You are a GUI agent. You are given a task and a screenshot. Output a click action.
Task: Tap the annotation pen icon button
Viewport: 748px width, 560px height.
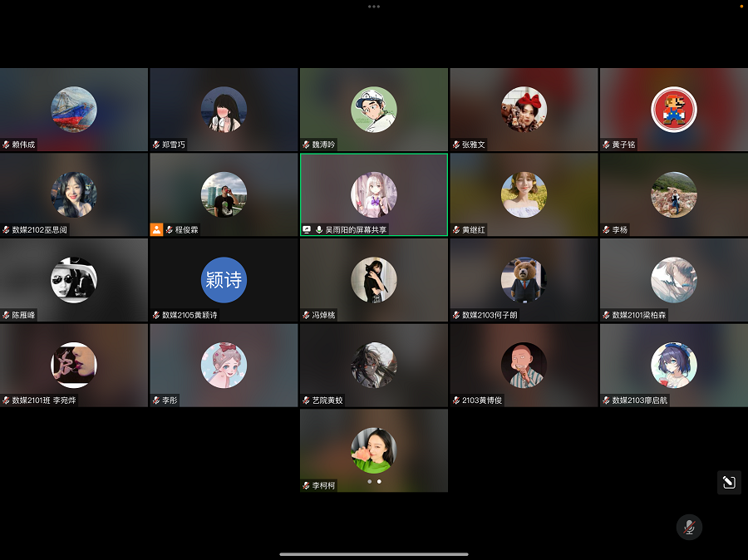[729, 483]
